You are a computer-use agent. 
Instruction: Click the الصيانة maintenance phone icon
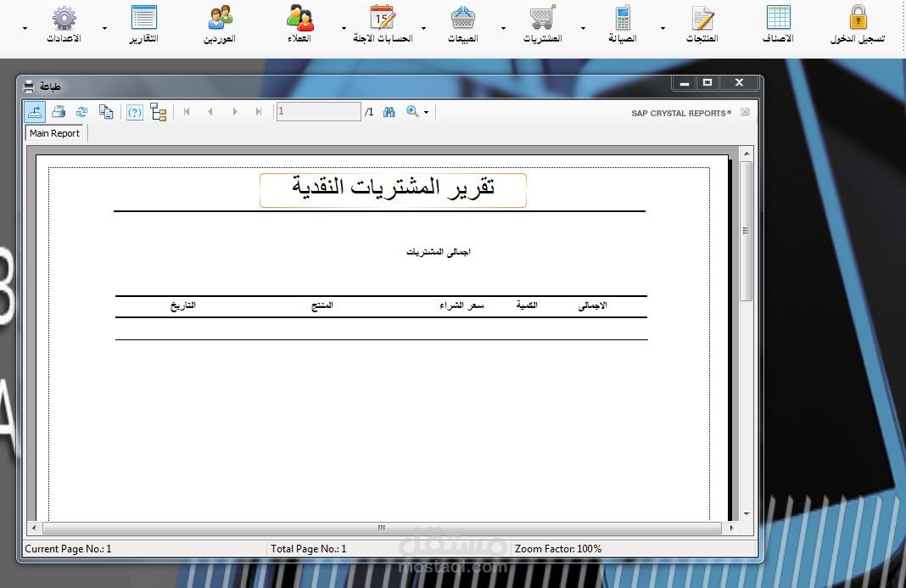click(x=623, y=17)
